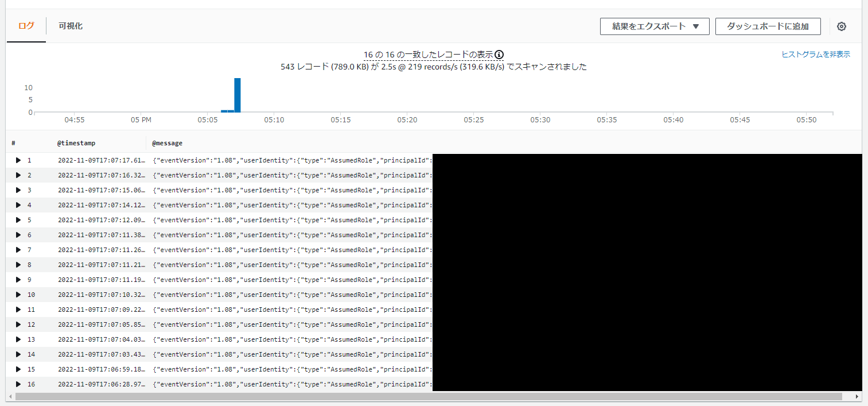Click the info icon beside matched records text
868x406 pixels.
(499, 54)
